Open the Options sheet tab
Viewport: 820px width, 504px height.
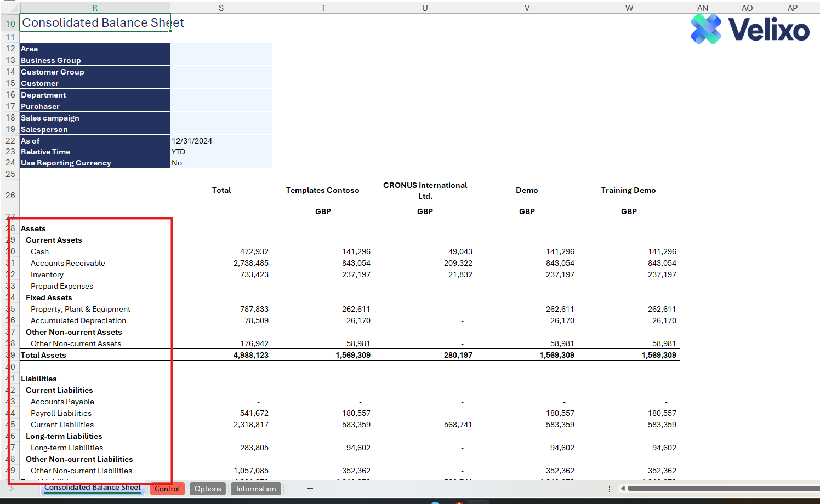pyautogui.click(x=208, y=489)
